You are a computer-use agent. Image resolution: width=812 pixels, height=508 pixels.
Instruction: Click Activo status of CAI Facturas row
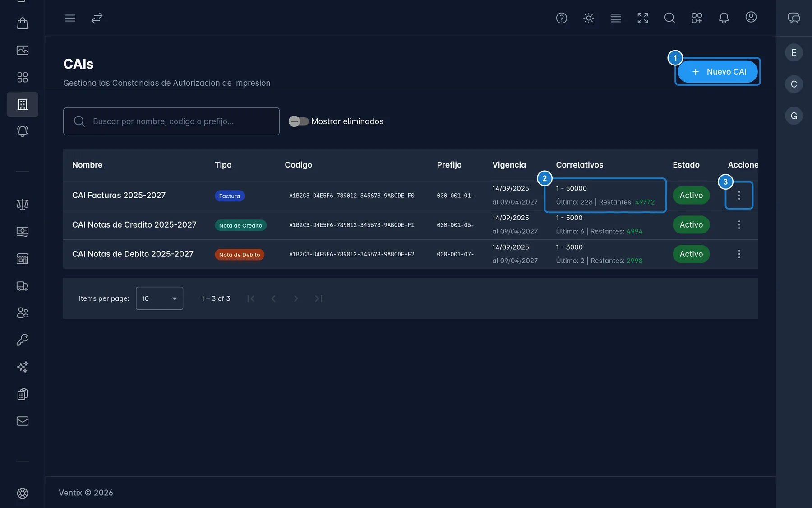click(691, 196)
